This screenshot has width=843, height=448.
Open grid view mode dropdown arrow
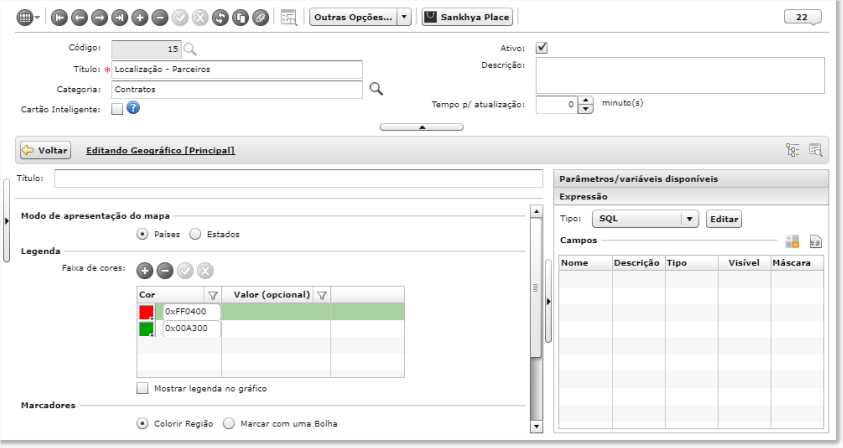point(37,18)
